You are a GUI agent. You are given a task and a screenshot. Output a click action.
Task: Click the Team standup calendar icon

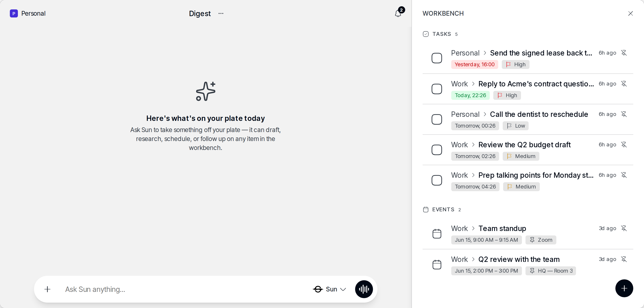coord(437,234)
